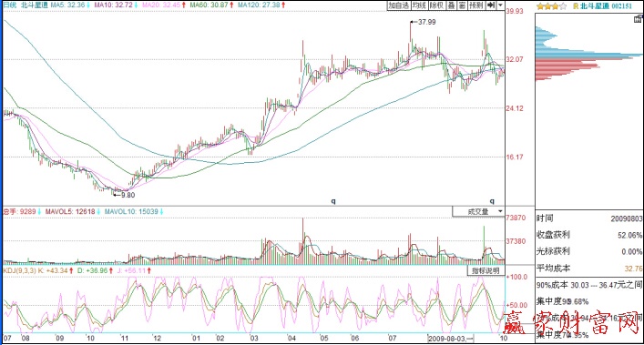This screenshot has width=644, height=345.
Task: Click the 叠 overlay button
Action: coord(451,5)
